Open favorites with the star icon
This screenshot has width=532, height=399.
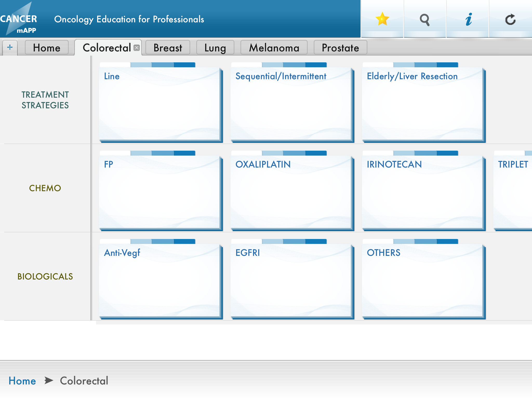(382, 19)
